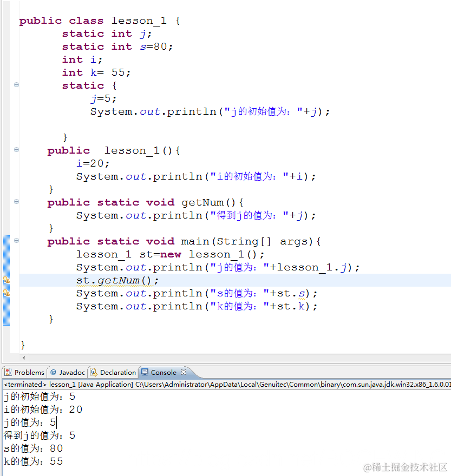
Task: Click warning marker beside st.getNum() line
Action: point(6,280)
